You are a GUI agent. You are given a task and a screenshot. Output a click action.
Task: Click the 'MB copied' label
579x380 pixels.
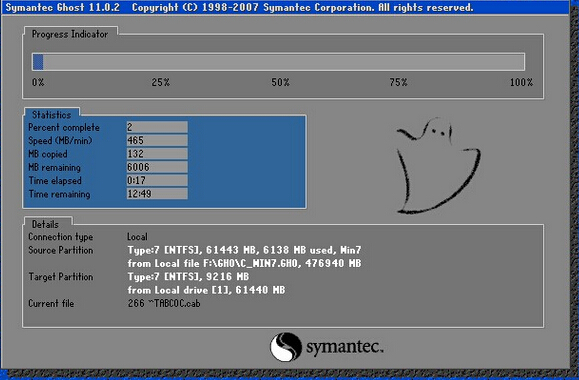(48, 154)
